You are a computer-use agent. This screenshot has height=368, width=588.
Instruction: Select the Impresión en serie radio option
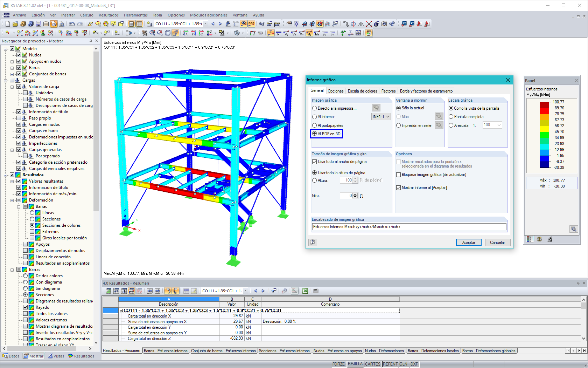click(398, 125)
